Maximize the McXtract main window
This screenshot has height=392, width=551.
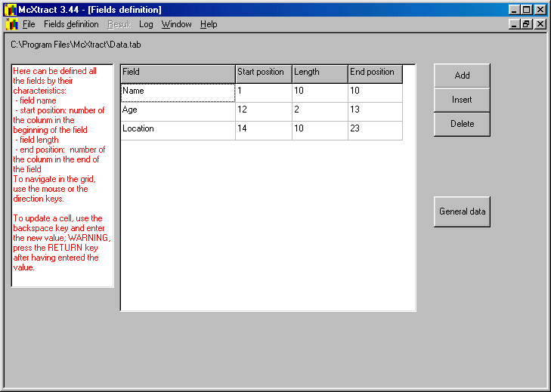tap(526, 10)
